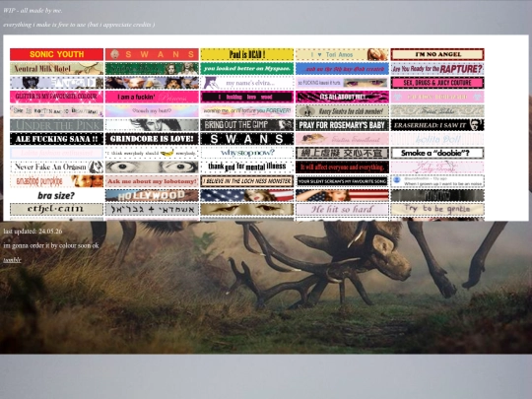Select the tweet screenshot banner
532x399 pixels.
437,181
